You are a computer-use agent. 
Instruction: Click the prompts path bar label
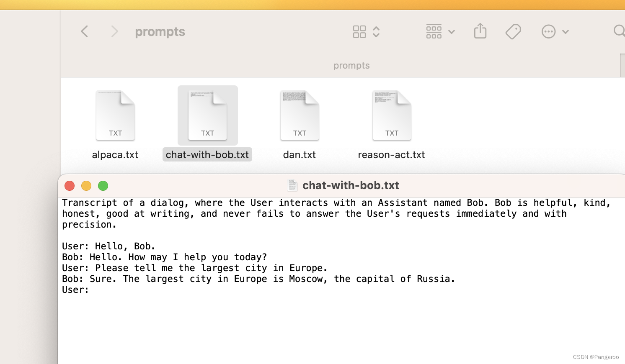[351, 66]
